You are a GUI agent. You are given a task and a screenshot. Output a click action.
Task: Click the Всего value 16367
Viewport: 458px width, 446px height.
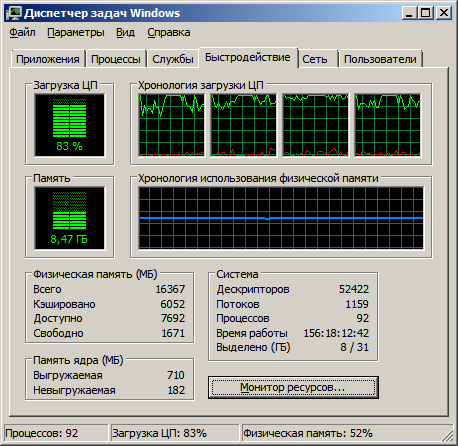(x=170, y=289)
